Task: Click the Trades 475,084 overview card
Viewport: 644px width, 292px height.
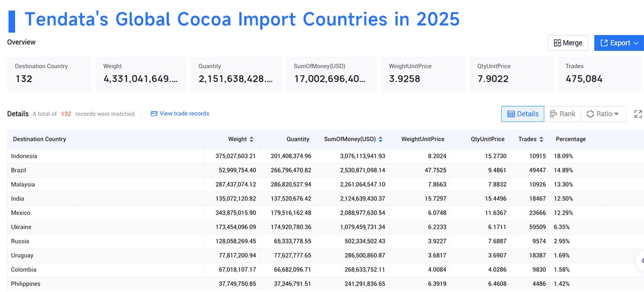Action: pyautogui.click(x=600, y=74)
